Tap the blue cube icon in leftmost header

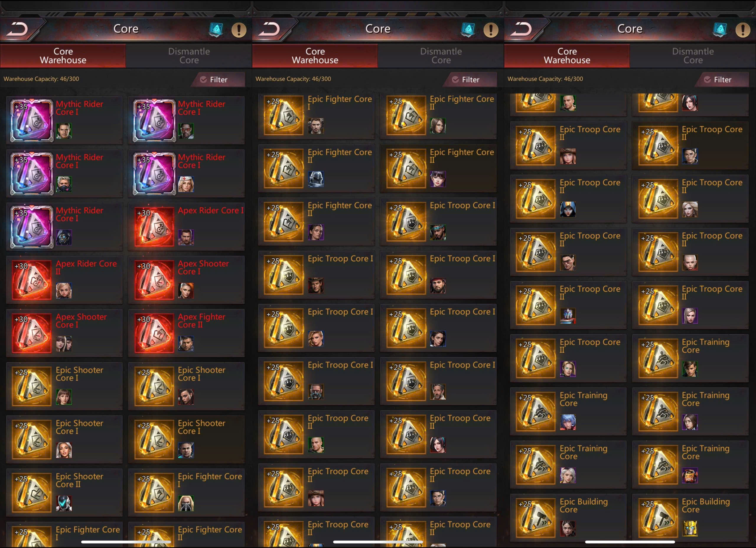pyautogui.click(x=216, y=30)
